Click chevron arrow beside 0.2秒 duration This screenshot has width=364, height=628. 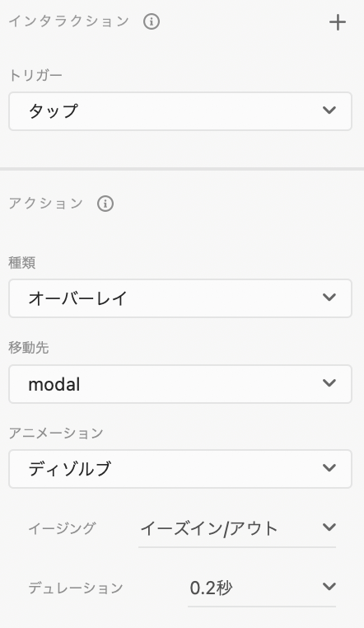point(329,587)
